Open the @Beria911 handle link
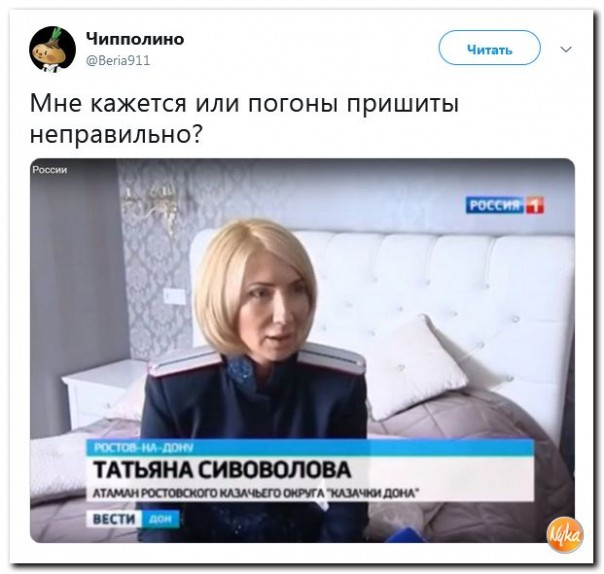The height and width of the screenshot is (574, 604). click(117, 60)
